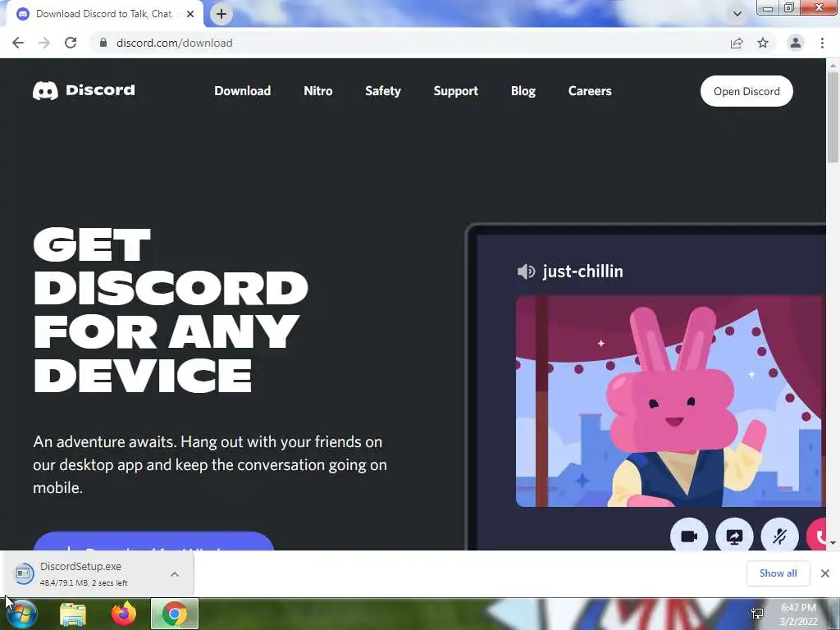Open the Safety nav item
Viewport: 840px width, 630px height.
click(383, 91)
